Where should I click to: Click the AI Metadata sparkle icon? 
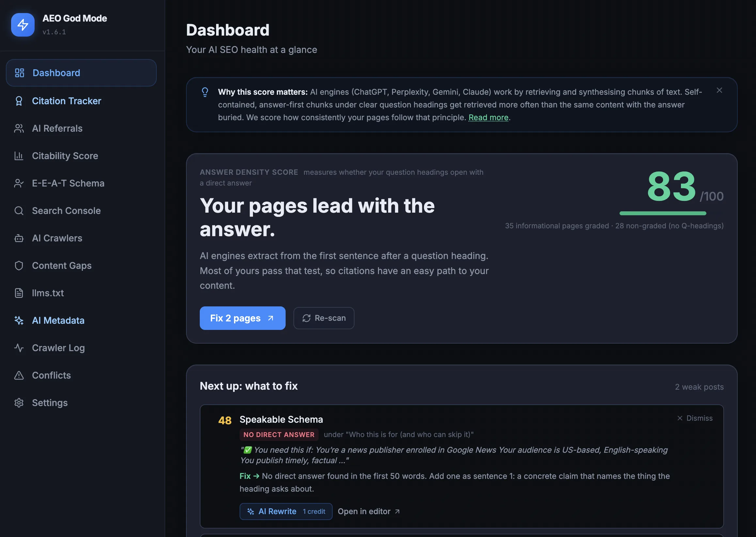(19, 320)
